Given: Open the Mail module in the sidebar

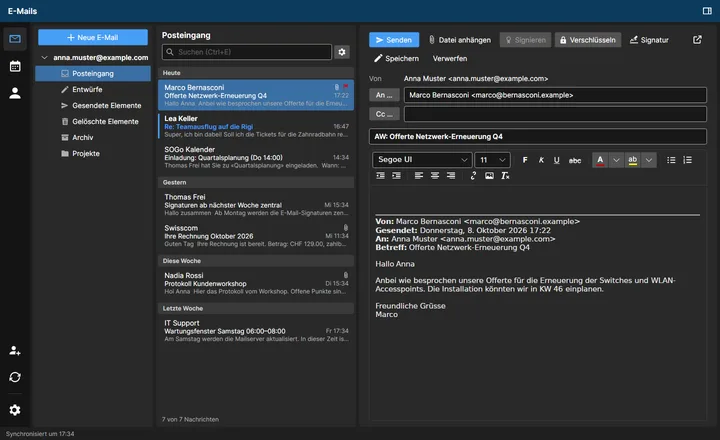Looking at the screenshot, I should (15, 39).
